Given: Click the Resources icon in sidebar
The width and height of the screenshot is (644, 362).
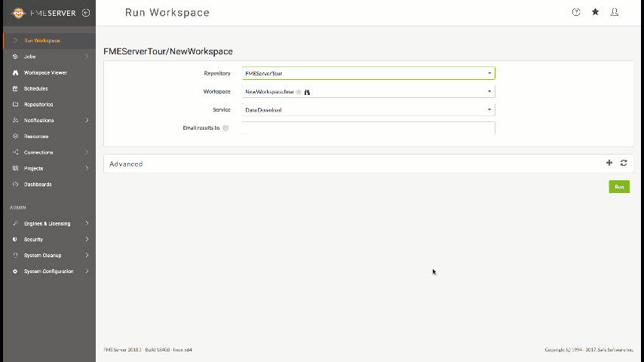Looking at the screenshot, I should click(x=15, y=136).
